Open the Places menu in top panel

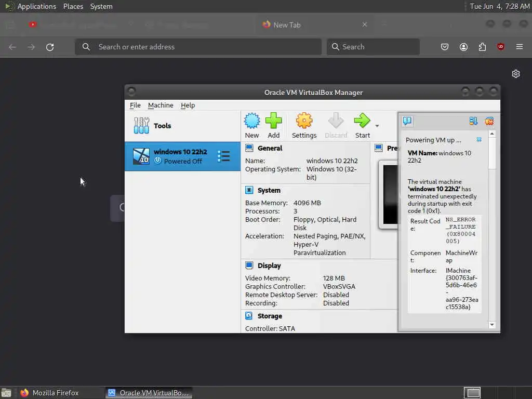click(73, 6)
